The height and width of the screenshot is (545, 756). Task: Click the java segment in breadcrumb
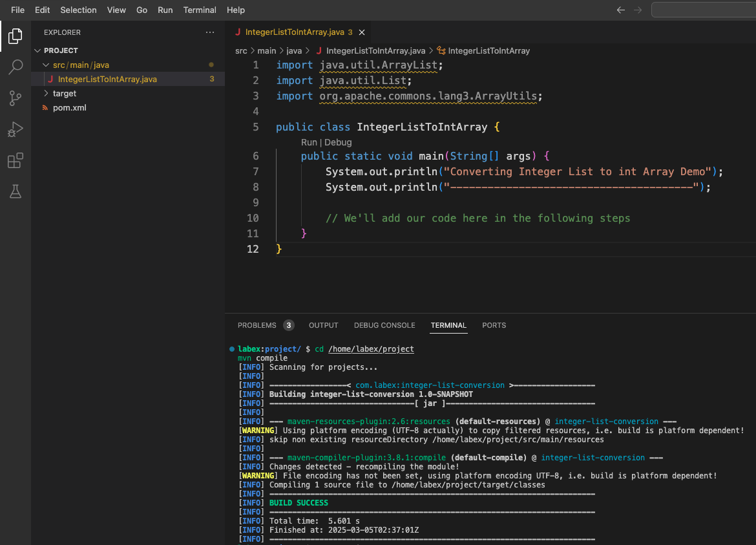[x=294, y=50]
